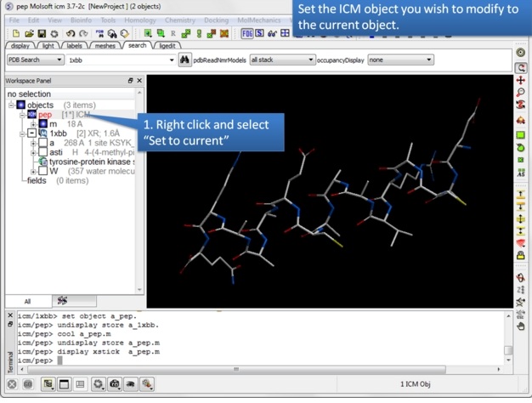Click the gear settings icon in bottom bar
The image size is (532, 403).
98,384
